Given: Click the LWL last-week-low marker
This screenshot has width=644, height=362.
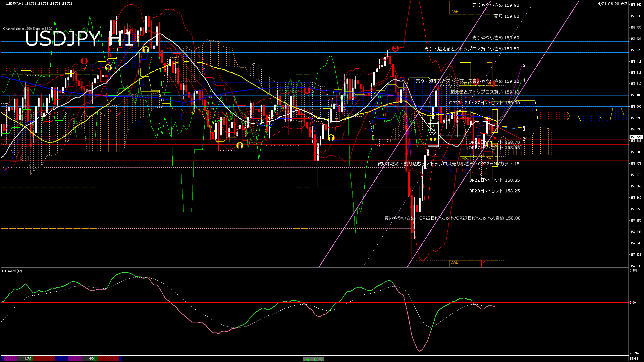Looking at the screenshot, I should tap(454, 262).
